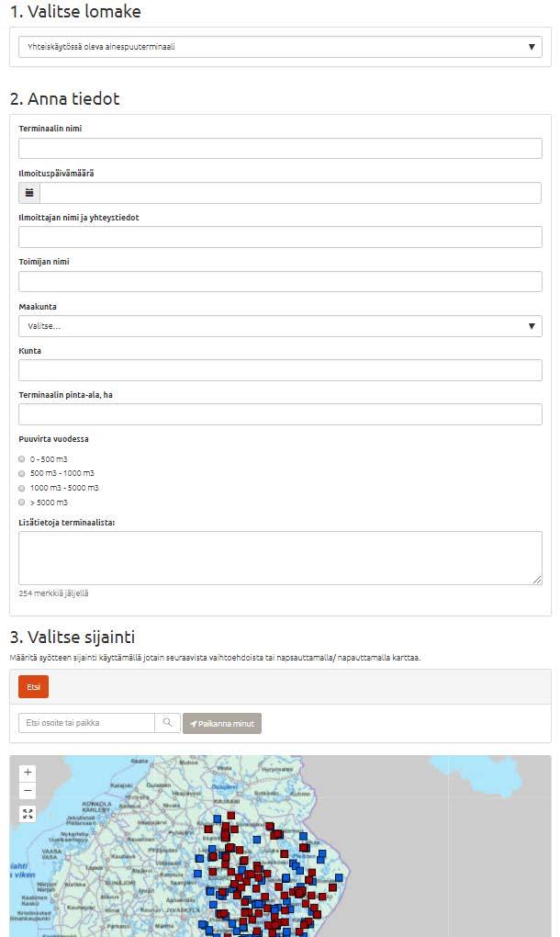This screenshot has height=937, width=560.
Task: Click the magnifier search icon
Action: (167, 722)
